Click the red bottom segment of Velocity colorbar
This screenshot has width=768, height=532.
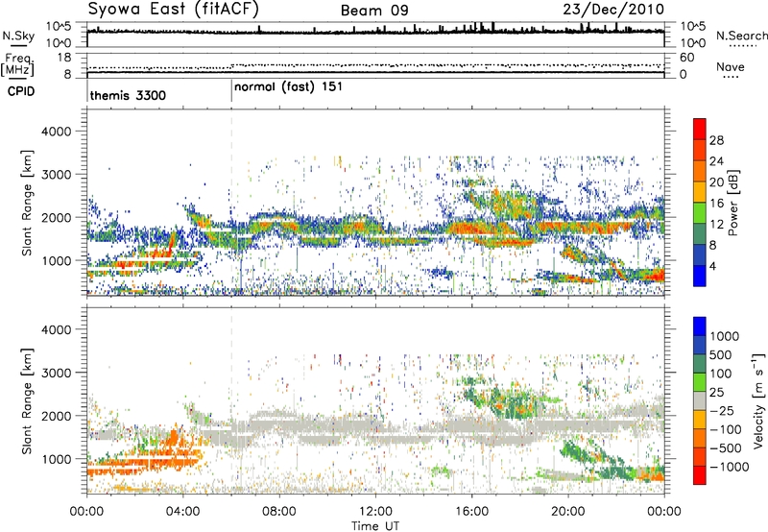coord(700,475)
